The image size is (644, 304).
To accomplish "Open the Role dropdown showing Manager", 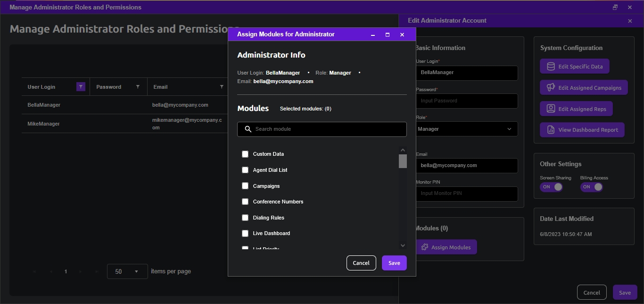I will pyautogui.click(x=466, y=129).
